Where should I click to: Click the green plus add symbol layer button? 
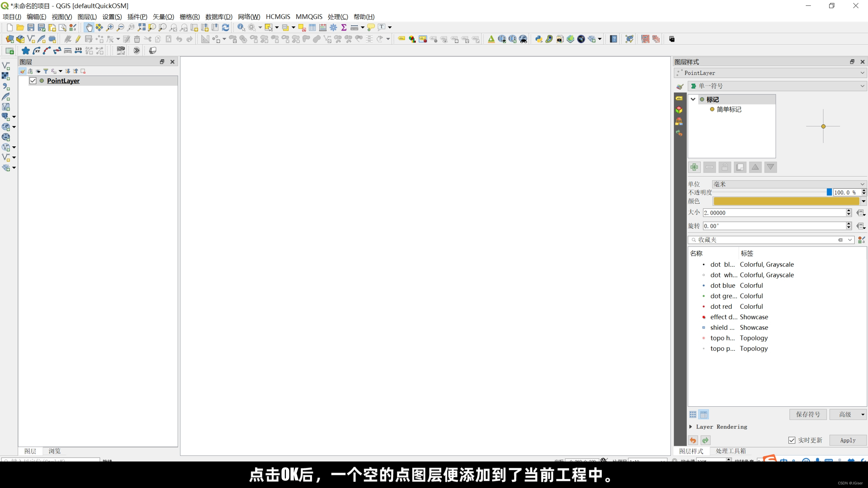click(x=694, y=167)
